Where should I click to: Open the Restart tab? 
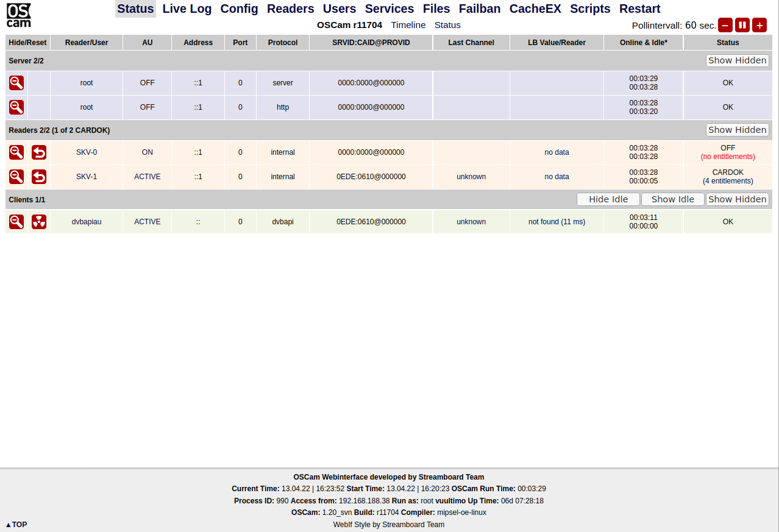point(640,9)
